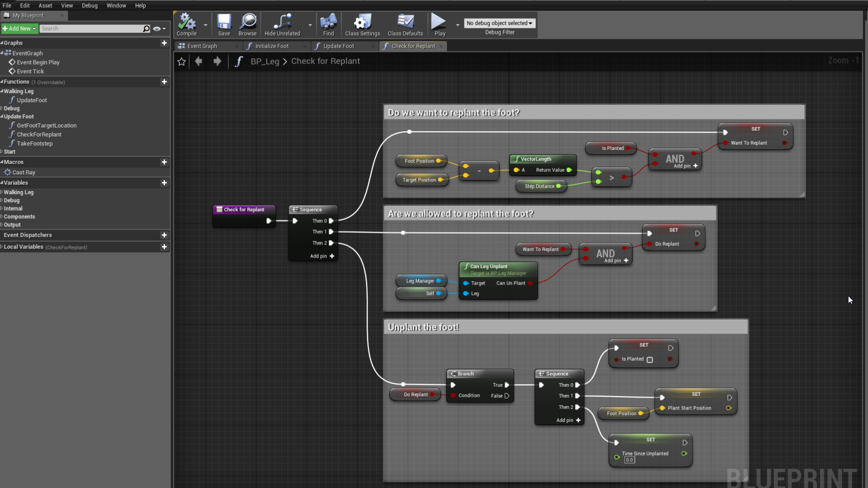Switch to the Update Foot tab
Image resolution: width=868 pixels, height=488 pixels.
(338, 46)
